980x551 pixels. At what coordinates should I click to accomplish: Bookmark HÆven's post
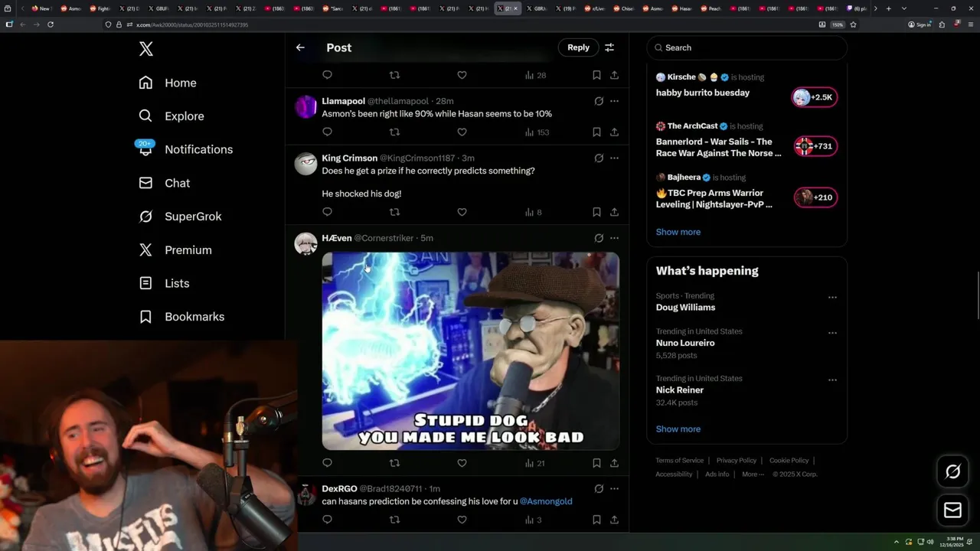[596, 463]
